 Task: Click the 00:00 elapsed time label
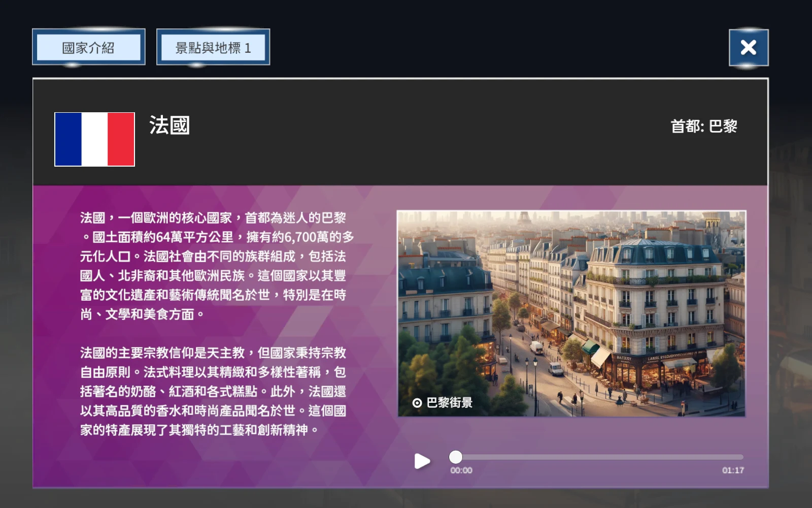(x=461, y=470)
